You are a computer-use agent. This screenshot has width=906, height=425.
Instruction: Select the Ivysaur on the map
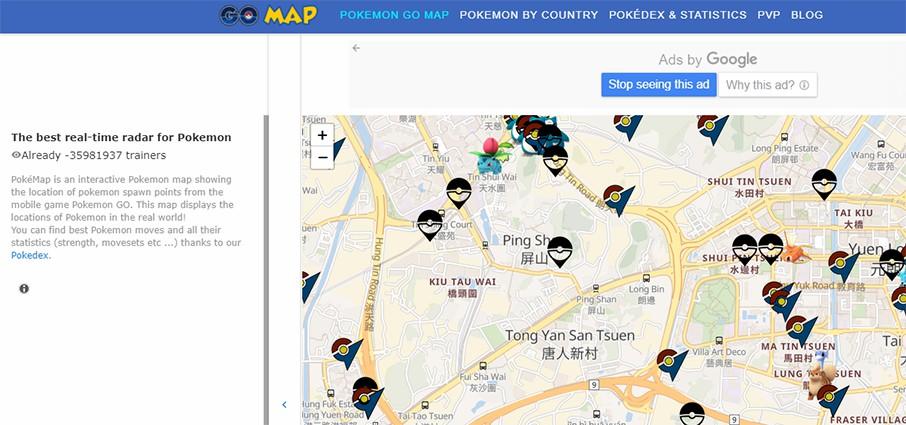tap(490, 156)
